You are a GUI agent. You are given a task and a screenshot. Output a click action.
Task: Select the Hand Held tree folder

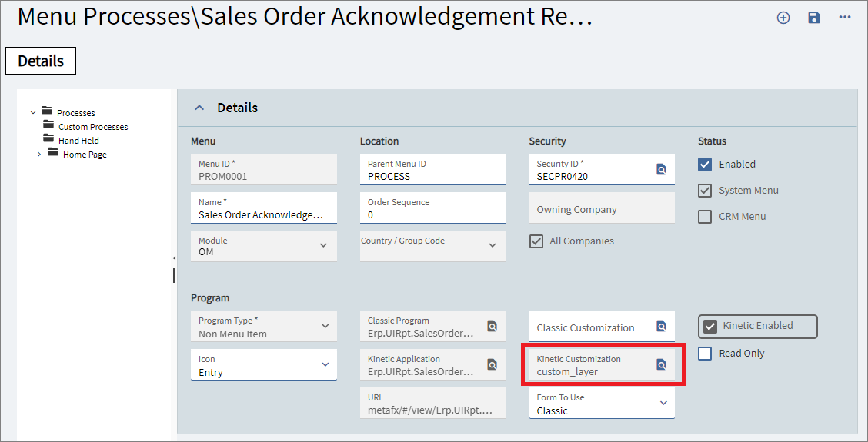point(78,141)
